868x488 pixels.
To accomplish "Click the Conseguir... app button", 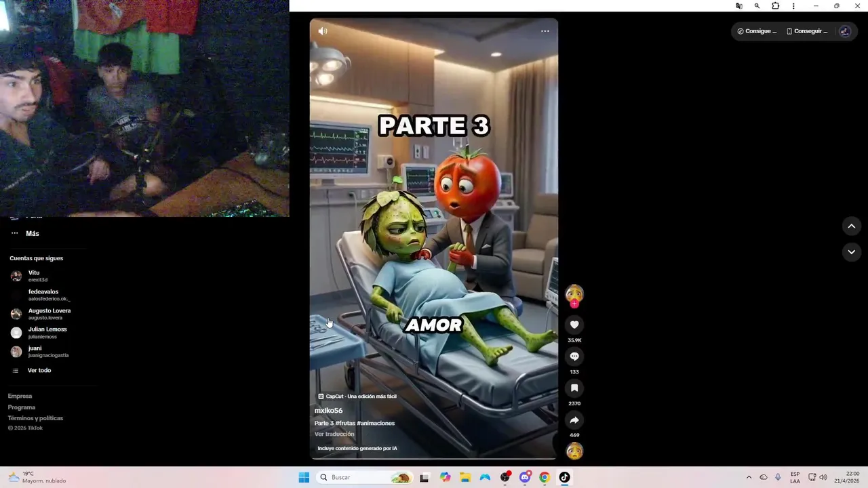I will point(807,31).
